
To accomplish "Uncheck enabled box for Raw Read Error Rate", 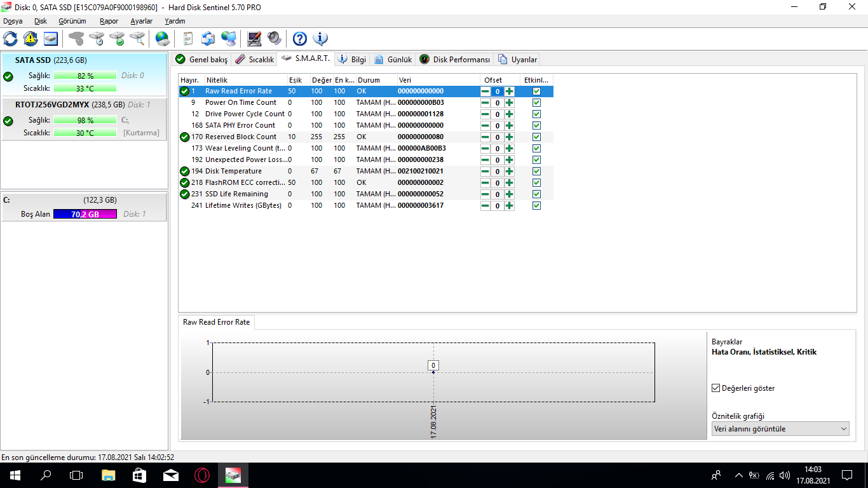I will (x=536, y=91).
